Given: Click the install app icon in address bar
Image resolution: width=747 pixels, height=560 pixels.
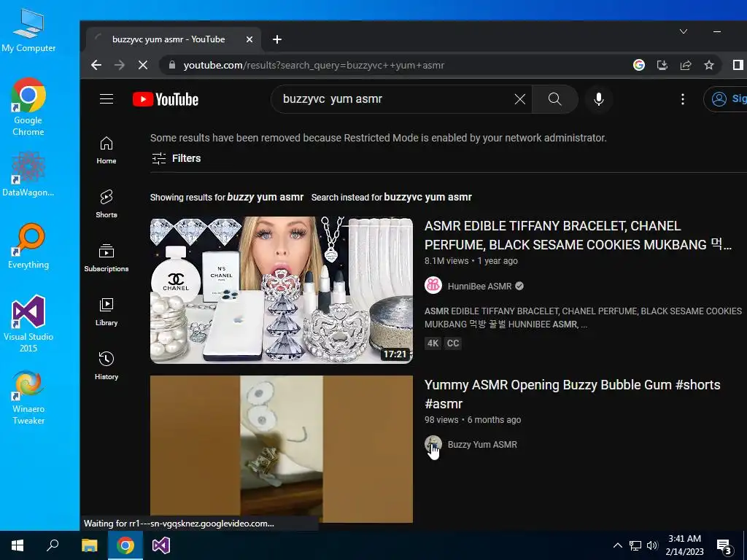Looking at the screenshot, I should [x=662, y=65].
